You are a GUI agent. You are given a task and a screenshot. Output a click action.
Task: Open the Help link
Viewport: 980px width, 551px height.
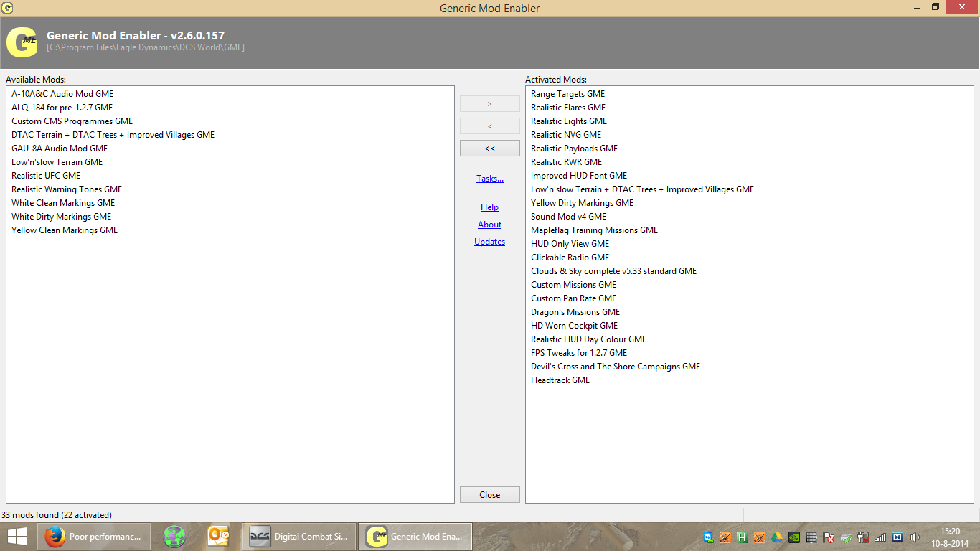(490, 207)
